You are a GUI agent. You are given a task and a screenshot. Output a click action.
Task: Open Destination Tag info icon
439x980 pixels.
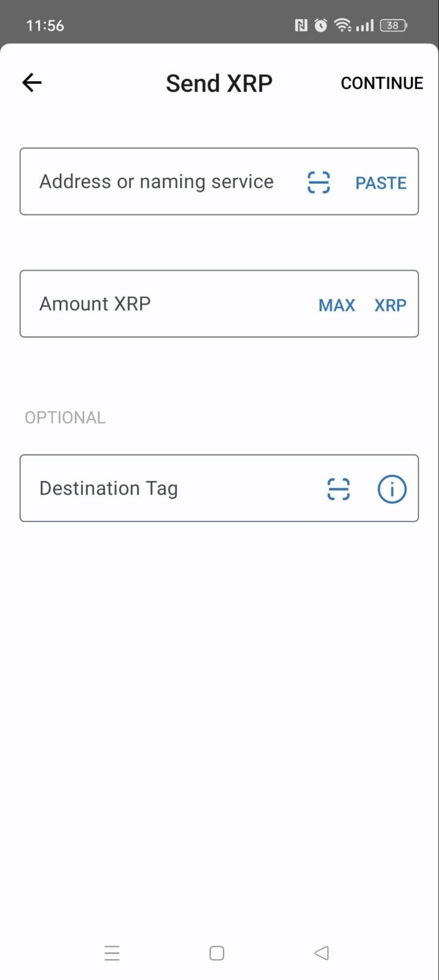click(392, 489)
